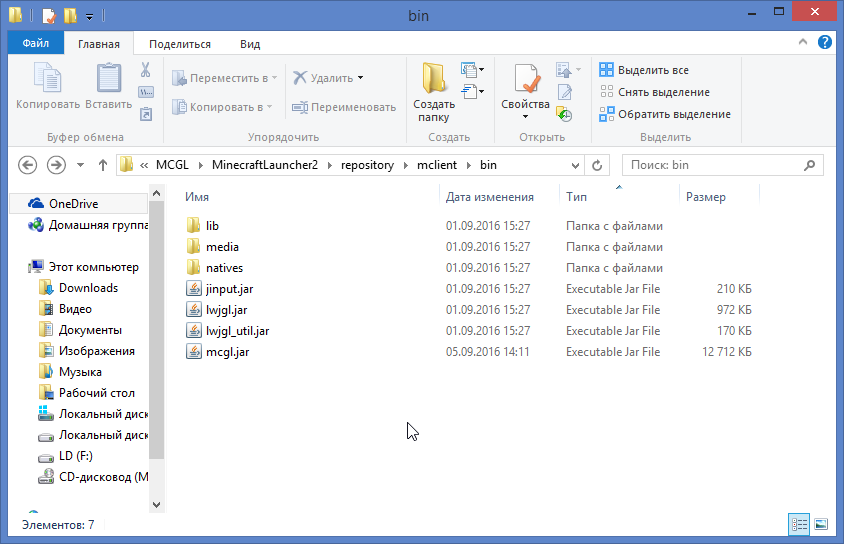Viewport: 844px width, 544px height.
Task: Click the Forward navigation arrow
Action: (56, 165)
